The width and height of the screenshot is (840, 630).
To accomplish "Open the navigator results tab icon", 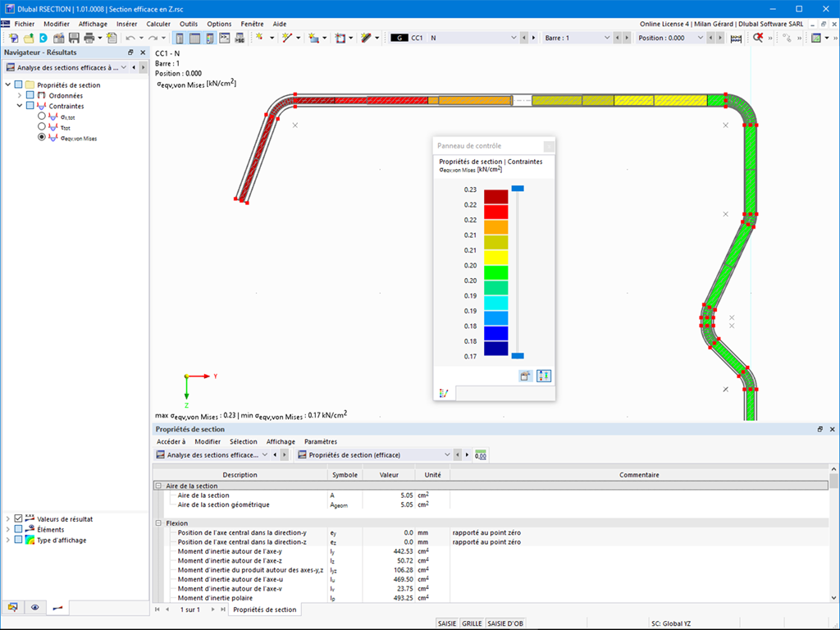I will [x=57, y=608].
